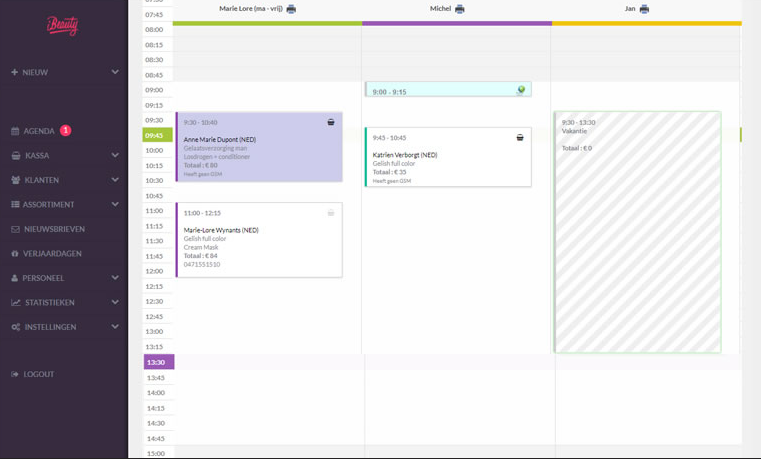Click the Logout link
The image size is (761, 459).
pos(38,374)
